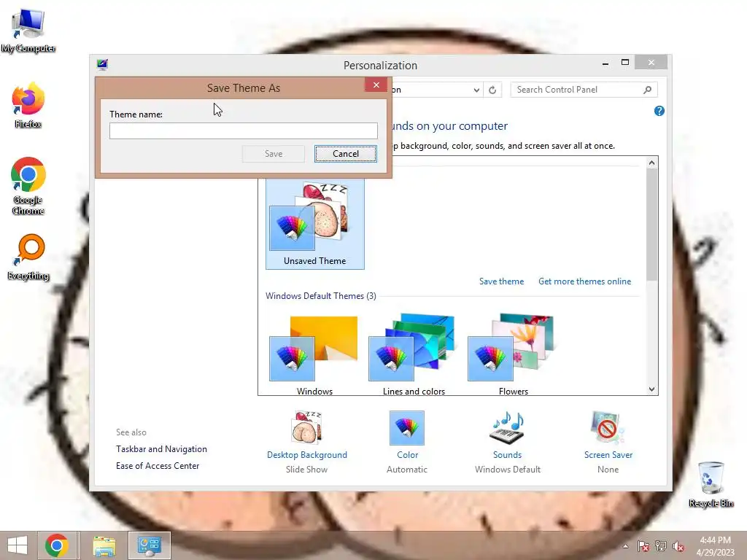This screenshot has width=747, height=560.
Task: Click the Theme name input field
Action: click(243, 131)
